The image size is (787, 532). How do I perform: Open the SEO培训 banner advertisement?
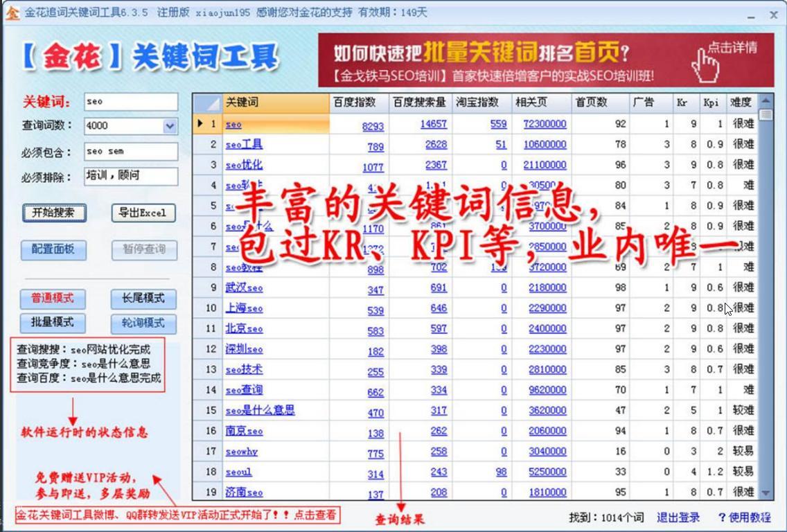tap(546, 60)
